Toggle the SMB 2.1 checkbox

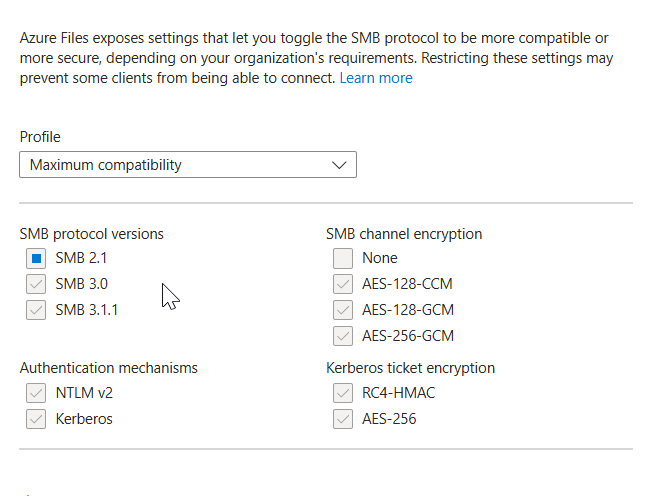(x=37, y=258)
